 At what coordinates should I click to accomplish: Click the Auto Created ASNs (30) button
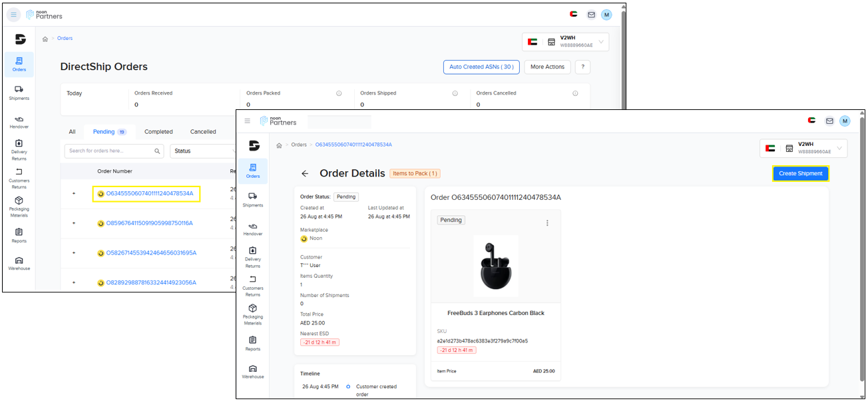coord(481,67)
